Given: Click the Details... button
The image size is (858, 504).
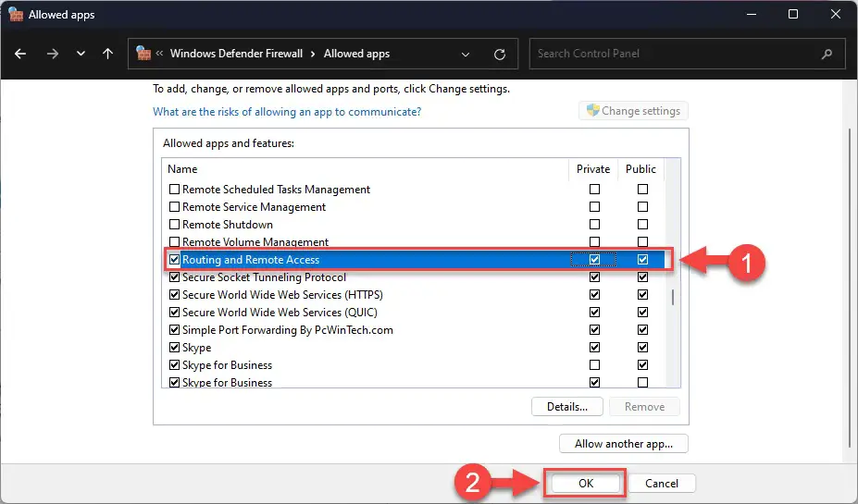Looking at the screenshot, I should coord(566,407).
